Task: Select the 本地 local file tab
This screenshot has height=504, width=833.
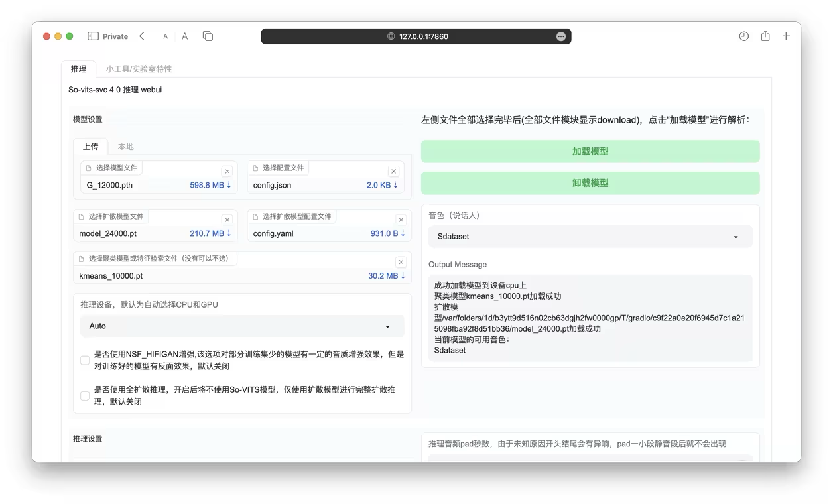Action: pyautogui.click(x=125, y=147)
